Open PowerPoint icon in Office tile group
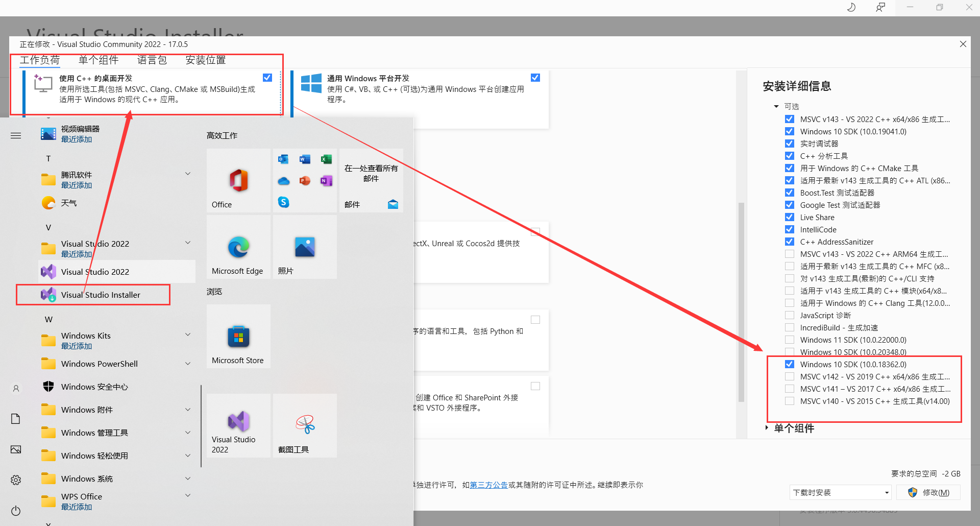Screen dimensions: 980x526 pyautogui.click(x=305, y=181)
